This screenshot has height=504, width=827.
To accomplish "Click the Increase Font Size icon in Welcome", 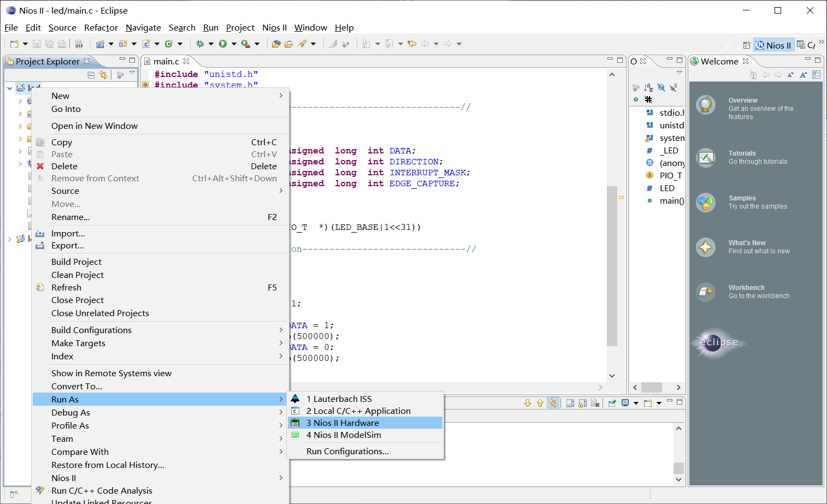I will click(804, 75).
